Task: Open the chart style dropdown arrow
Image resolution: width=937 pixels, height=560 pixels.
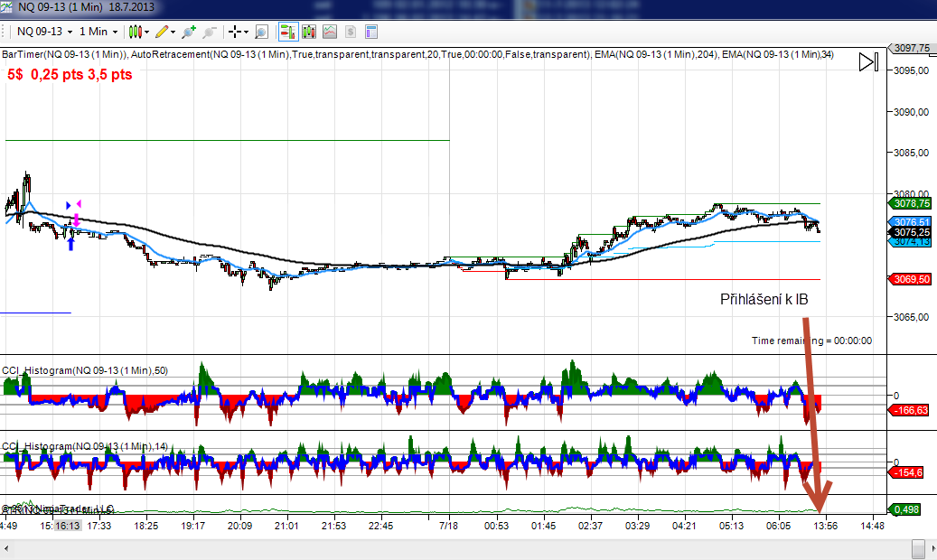Action: 147,32
